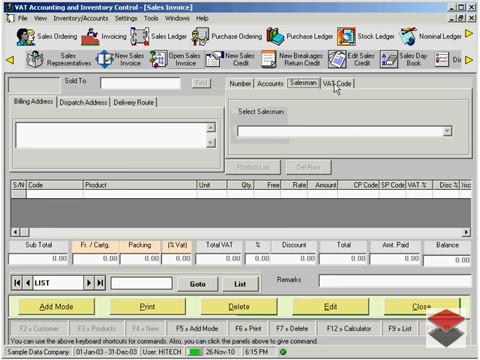The width and height of the screenshot is (480, 360).
Task: Click the Goto record number input field
Action: (x=142, y=283)
